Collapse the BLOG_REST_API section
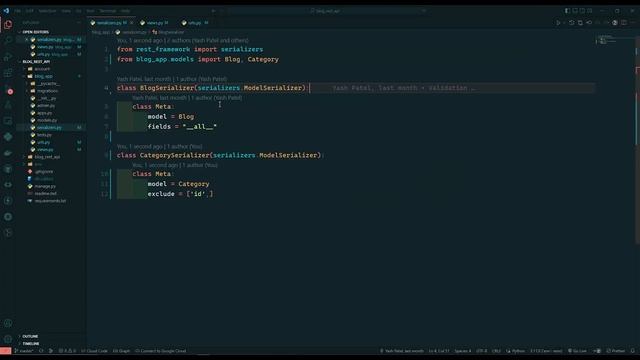 [36, 62]
